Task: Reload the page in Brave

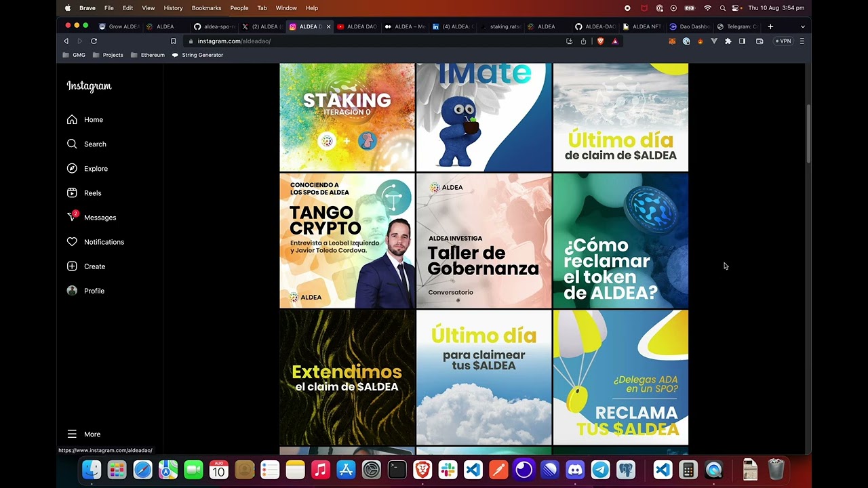Action: tap(94, 41)
